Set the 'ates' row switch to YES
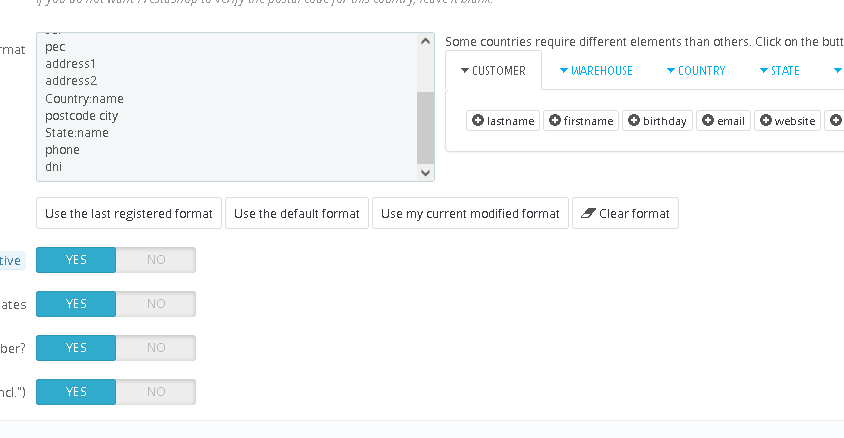 click(x=76, y=304)
